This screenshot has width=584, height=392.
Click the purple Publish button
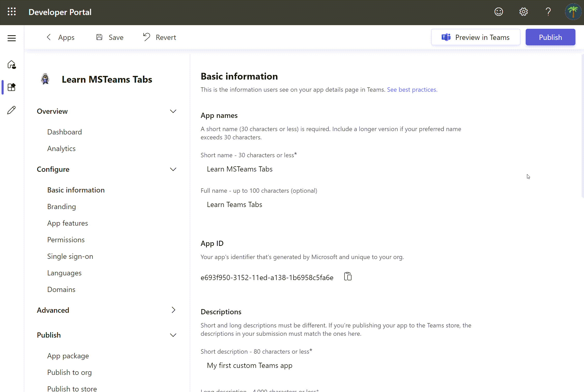tap(550, 37)
